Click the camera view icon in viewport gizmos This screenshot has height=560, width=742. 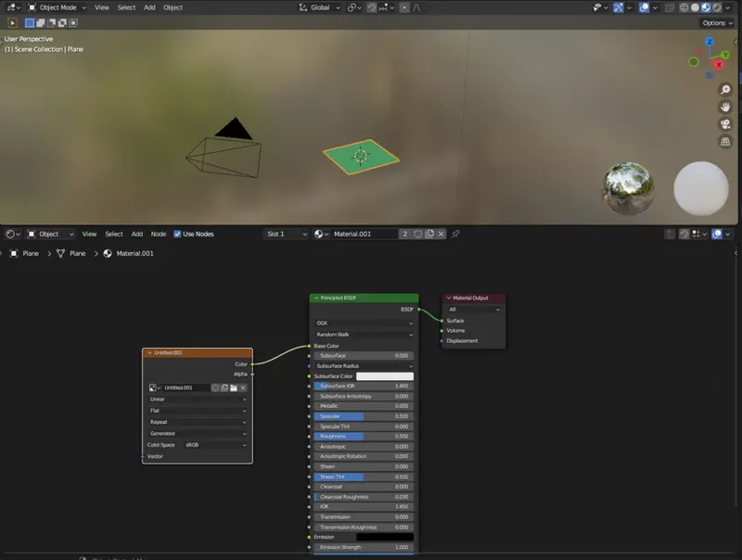click(x=724, y=124)
